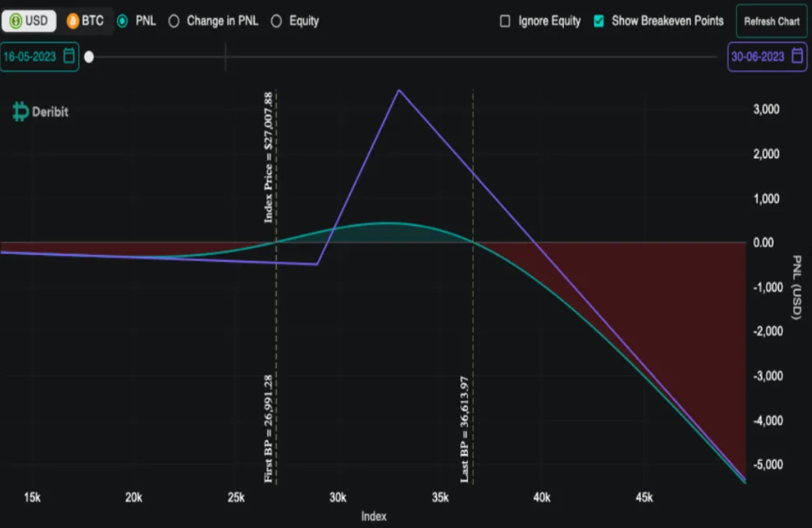Open the 30-06-2023 end date field
Screen dimensions: 812x528
click(767, 56)
